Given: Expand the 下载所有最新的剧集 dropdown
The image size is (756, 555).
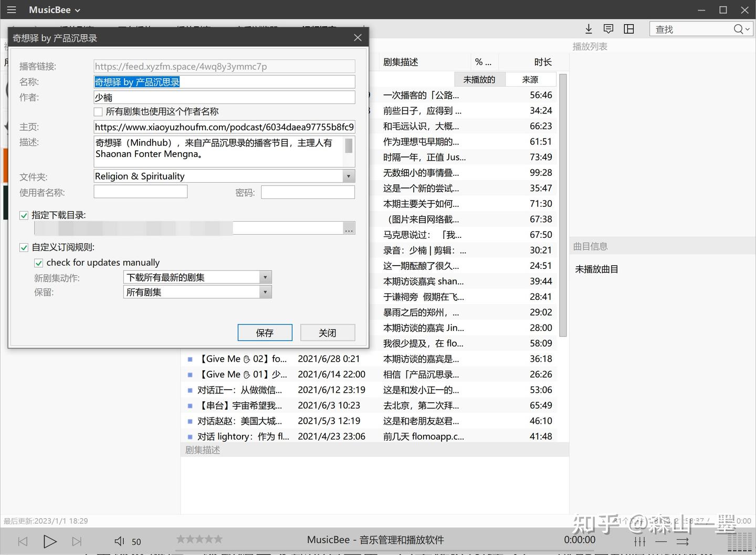Looking at the screenshot, I should pos(265,277).
